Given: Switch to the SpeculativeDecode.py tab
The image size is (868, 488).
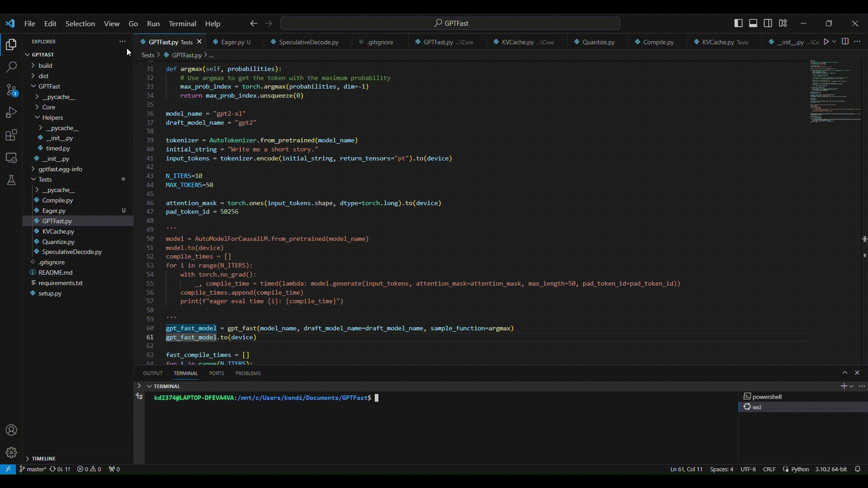Looking at the screenshot, I should (308, 42).
